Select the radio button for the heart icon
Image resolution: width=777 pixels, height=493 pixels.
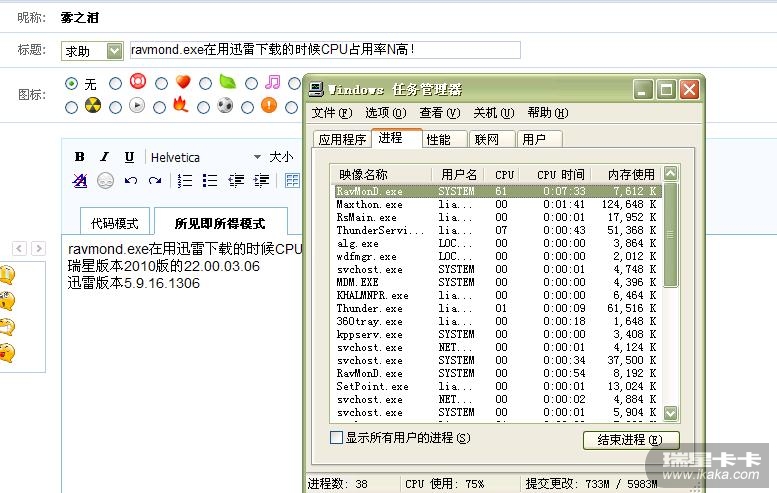(x=161, y=83)
